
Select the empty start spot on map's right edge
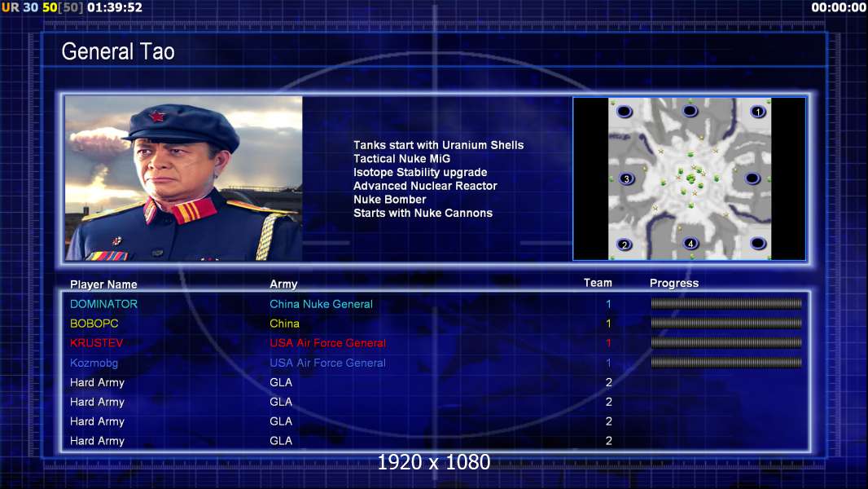click(x=752, y=178)
